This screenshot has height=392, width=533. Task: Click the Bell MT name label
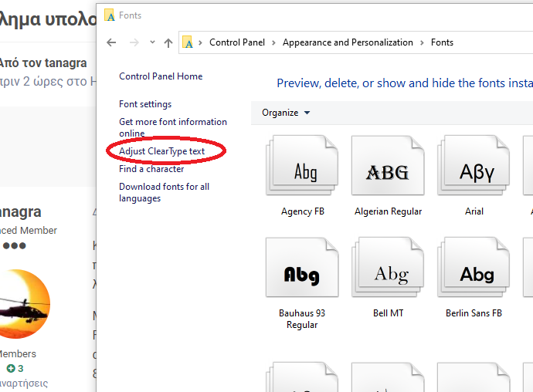[x=389, y=313]
